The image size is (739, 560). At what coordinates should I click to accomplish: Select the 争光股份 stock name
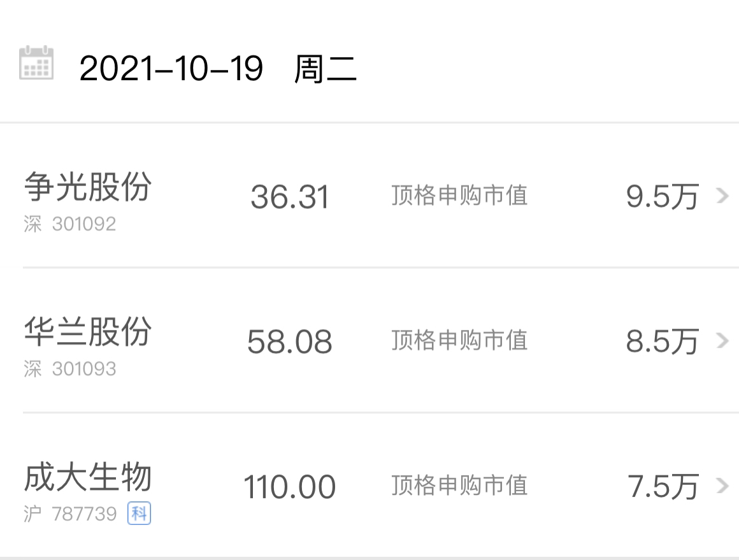tap(88, 187)
